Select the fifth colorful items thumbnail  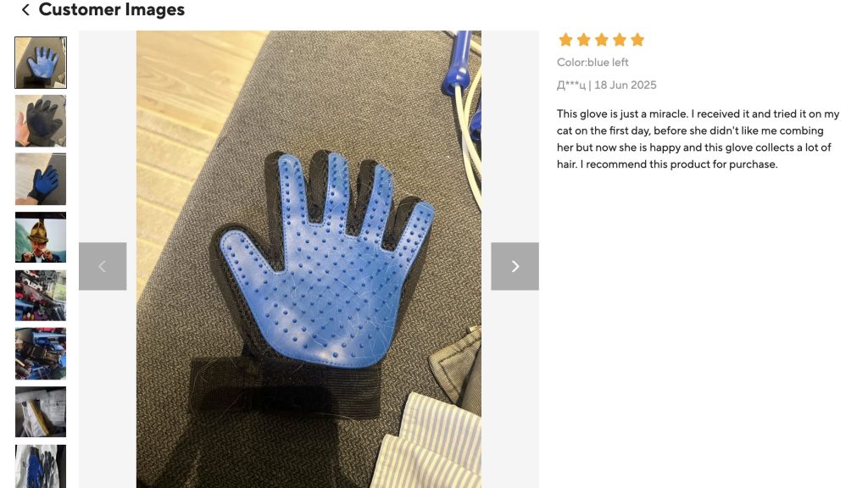click(41, 296)
